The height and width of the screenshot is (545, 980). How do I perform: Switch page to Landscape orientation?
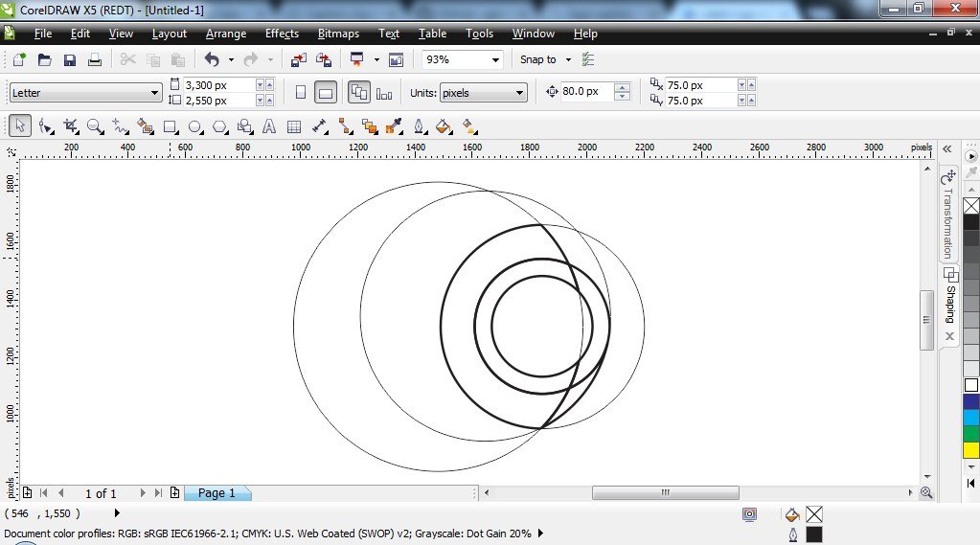coord(326,93)
